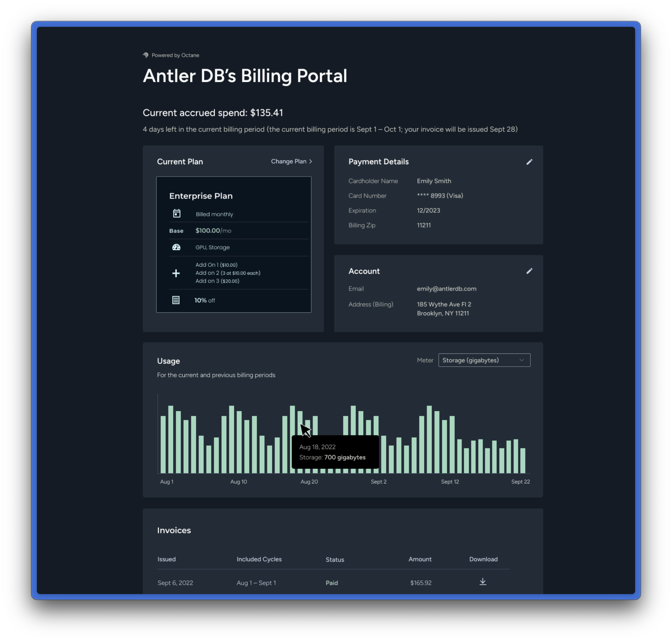
Task: Edit Account info with pencil icon
Action: 529,271
